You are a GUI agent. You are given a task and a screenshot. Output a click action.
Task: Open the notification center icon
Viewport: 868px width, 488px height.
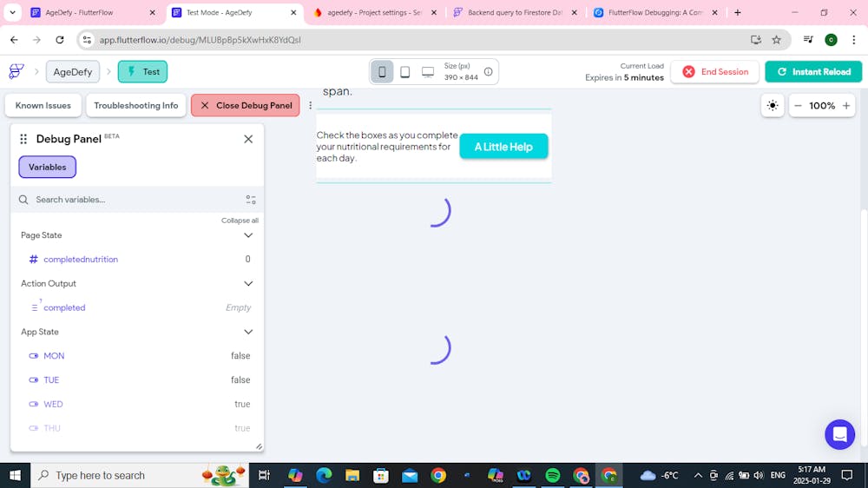tap(847, 475)
